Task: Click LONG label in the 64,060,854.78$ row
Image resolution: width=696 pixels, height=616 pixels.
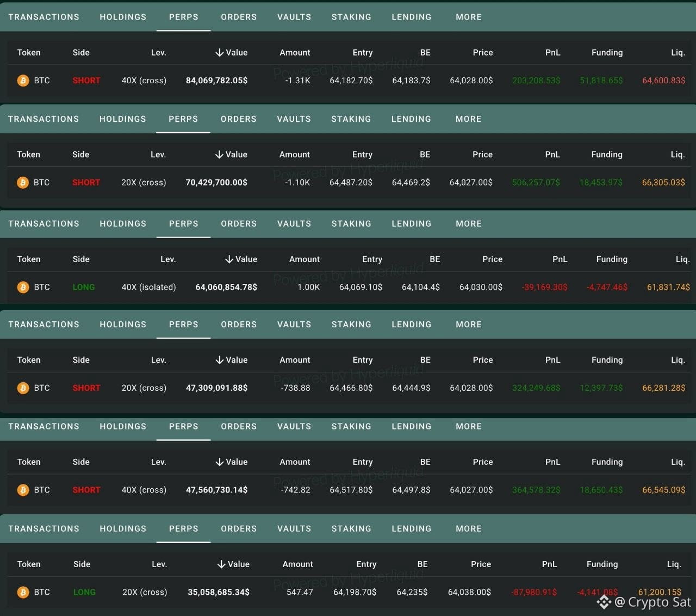Action: tap(84, 287)
